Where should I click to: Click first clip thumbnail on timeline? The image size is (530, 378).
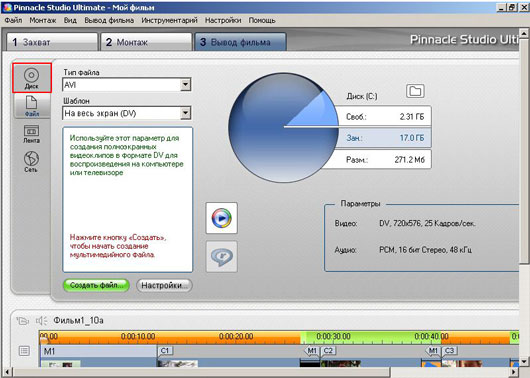[61, 364]
